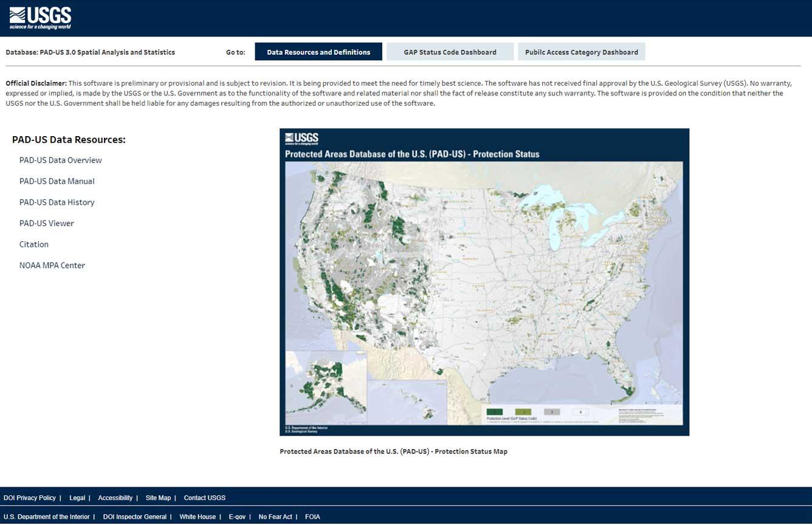Click the Go to label
The height and width of the screenshot is (525, 812).
[x=236, y=52]
